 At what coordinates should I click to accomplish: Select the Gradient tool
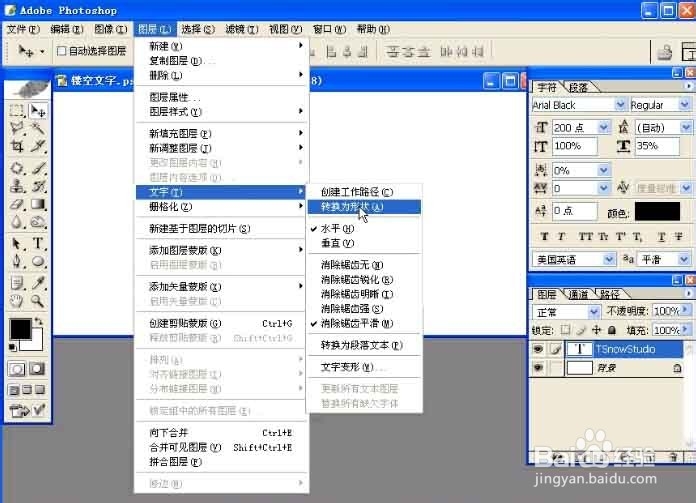[x=38, y=204]
